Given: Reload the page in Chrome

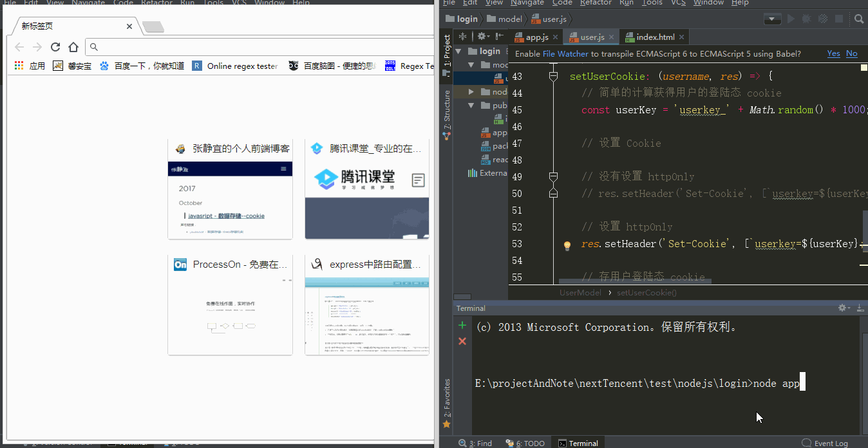Looking at the screenshot, I should point(55,47).
